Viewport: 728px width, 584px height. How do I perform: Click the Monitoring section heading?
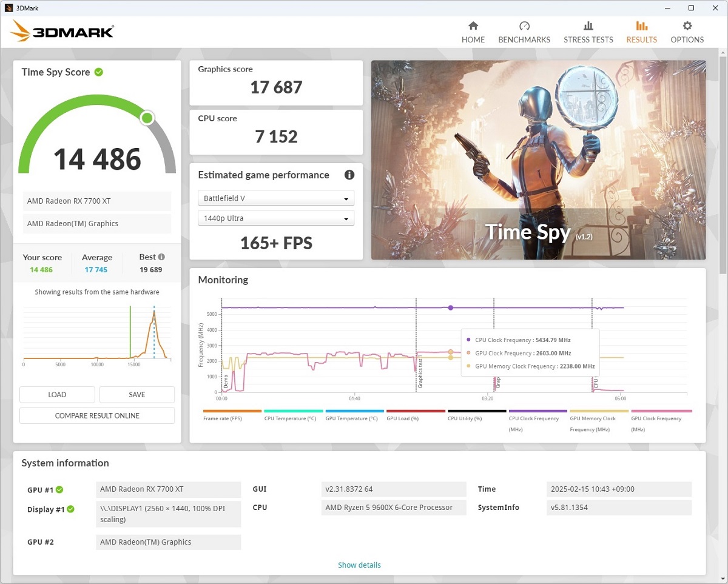[x=223, y=280]
